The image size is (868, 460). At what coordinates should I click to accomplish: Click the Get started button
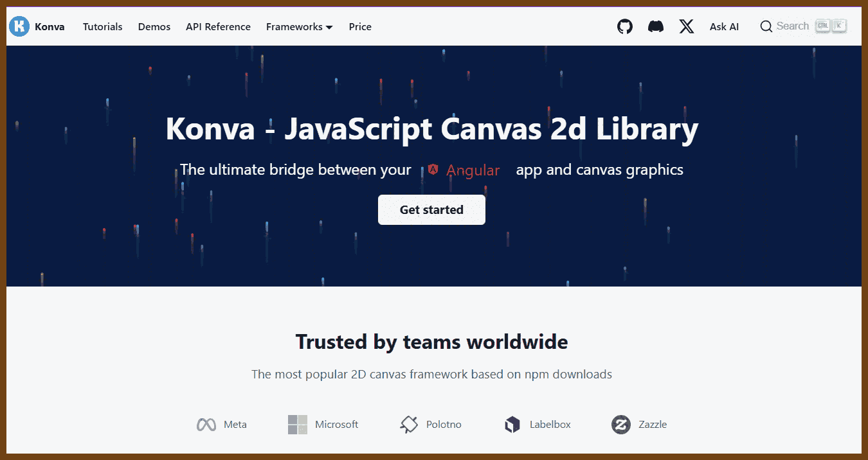431,209
